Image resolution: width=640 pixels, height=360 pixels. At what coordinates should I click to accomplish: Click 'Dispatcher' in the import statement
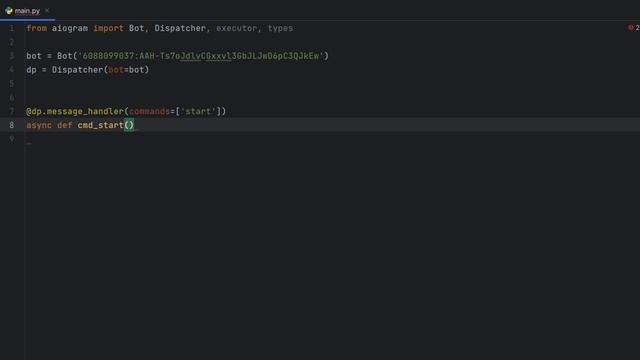pos(180,28)
